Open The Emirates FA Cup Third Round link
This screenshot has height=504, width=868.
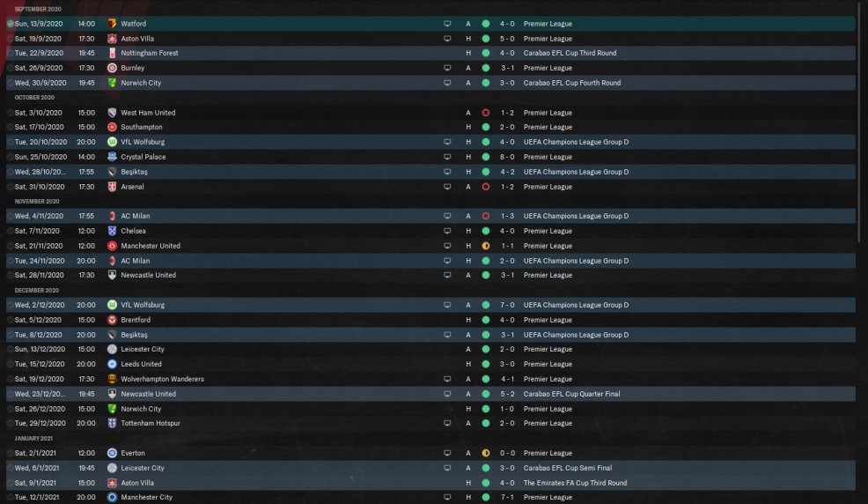click(575, 483)
